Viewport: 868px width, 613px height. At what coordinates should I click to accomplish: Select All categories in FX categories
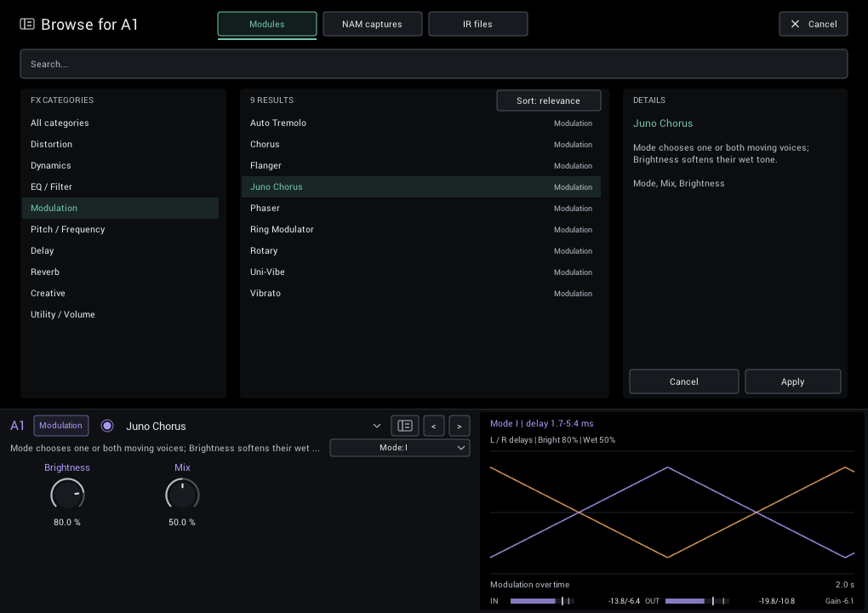click(x=120, y=123)
